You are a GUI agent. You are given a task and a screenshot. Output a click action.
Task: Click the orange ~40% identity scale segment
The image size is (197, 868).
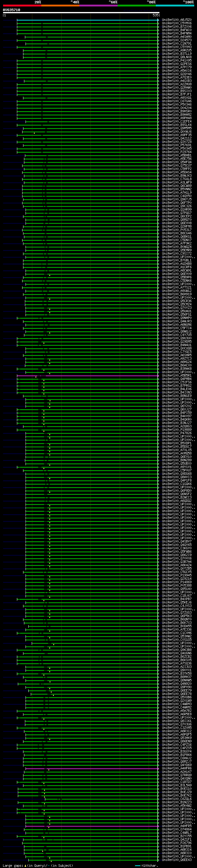[60, 6]
